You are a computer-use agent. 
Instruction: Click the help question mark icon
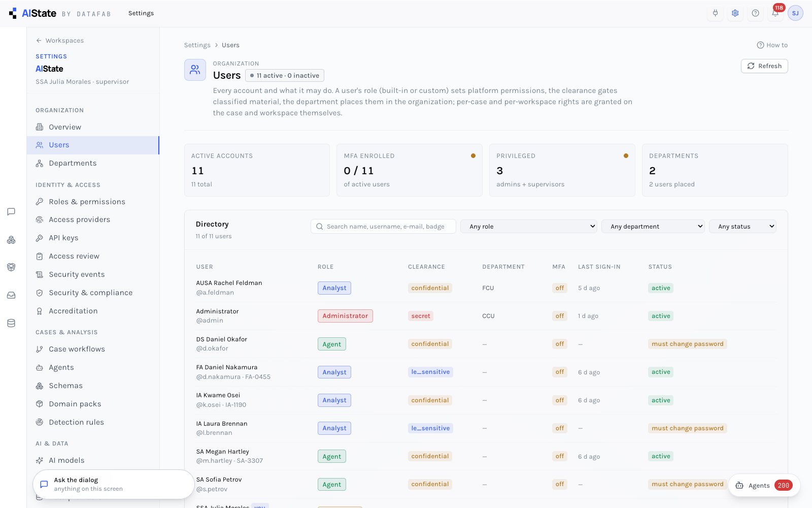(755, 13)
